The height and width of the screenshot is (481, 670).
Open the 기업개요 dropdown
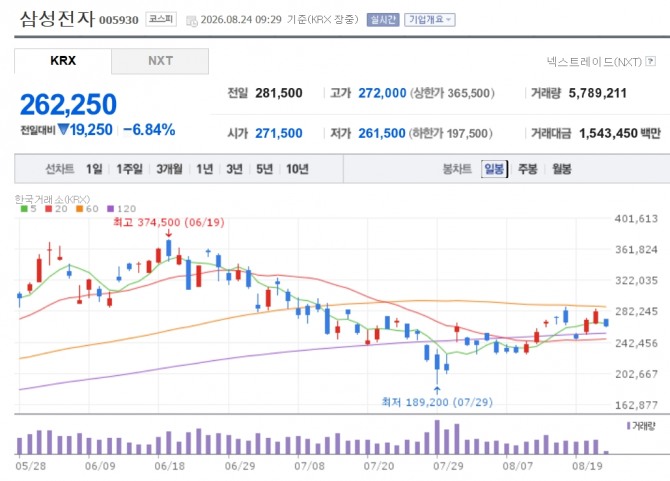tap(429, 20)
